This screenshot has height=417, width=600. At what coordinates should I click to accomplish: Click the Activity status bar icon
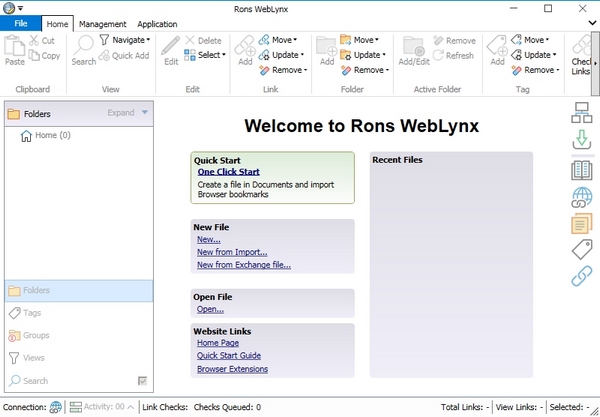pyautogui.click(x=75, y=407)
